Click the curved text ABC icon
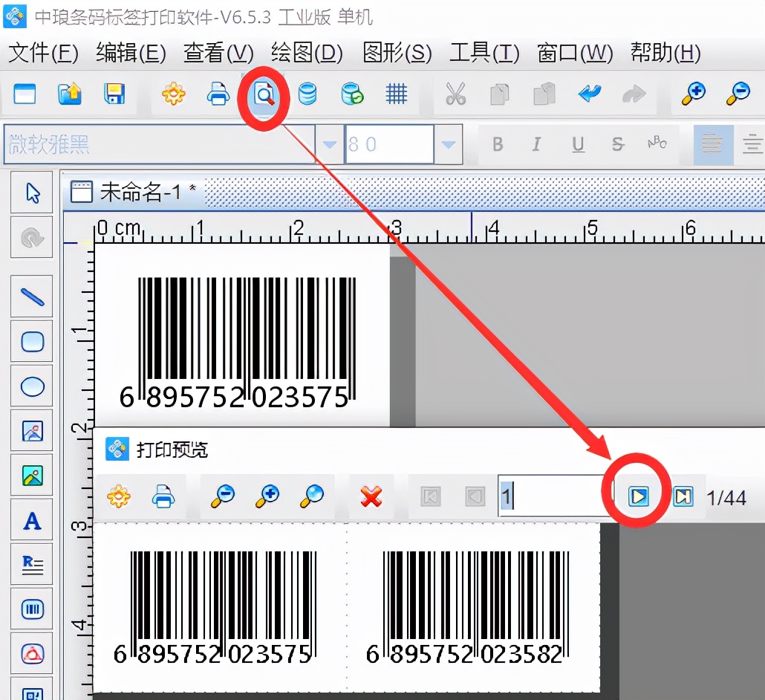The height and width of the screenshot is (700, 765). (657, 143)
